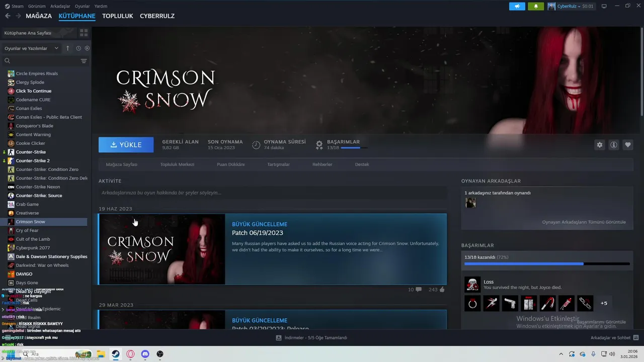Open the blue announcements megaphone button
The height and width of the screenshot is (362, 644).
[x=517, y=6]
